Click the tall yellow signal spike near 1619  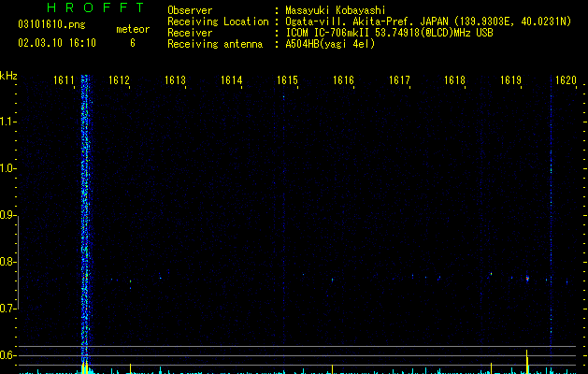click(x=527, y=362)
